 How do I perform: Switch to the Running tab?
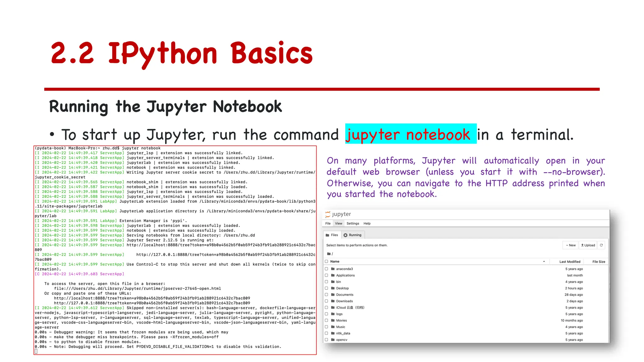click(x=353, y=235)
